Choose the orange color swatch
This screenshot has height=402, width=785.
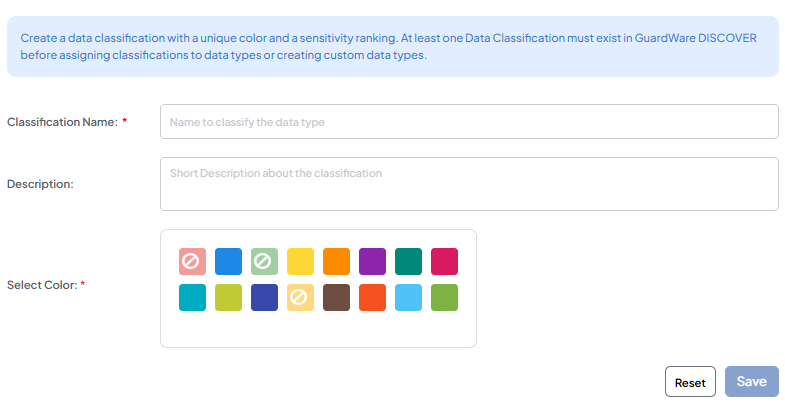tap(336, 261)
